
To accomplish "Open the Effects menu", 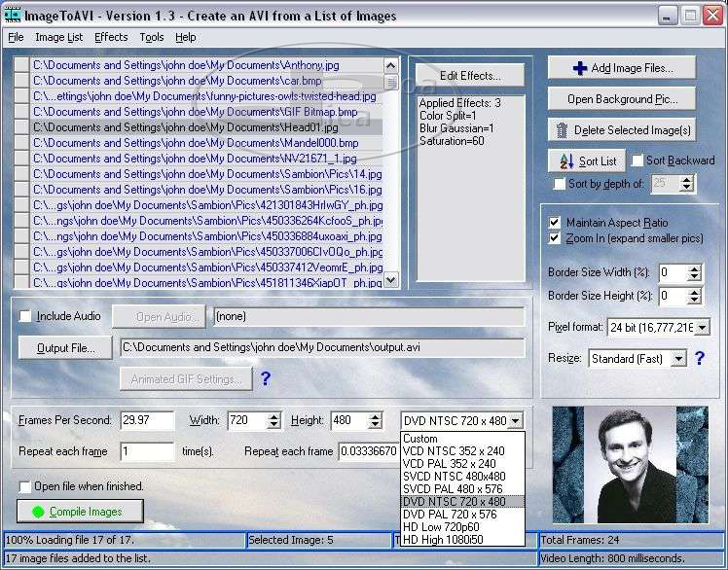I will pos(111,37).
